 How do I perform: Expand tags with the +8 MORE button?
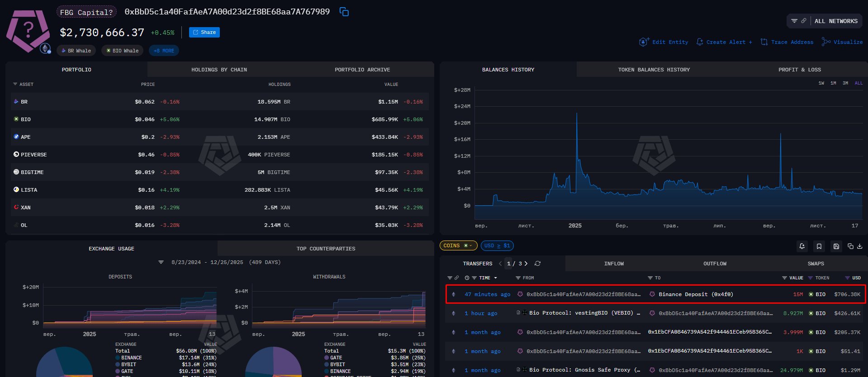click(x=163, y=51)
